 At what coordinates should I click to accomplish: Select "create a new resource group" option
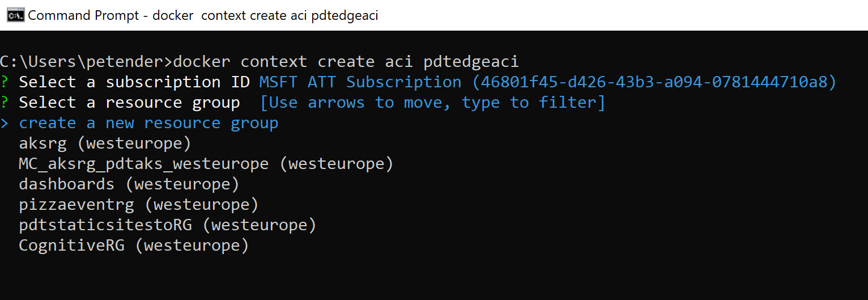[148, 123]
